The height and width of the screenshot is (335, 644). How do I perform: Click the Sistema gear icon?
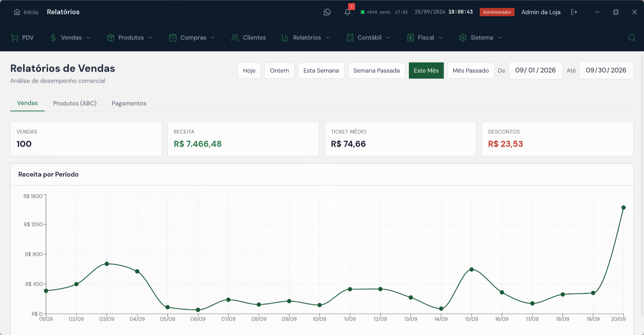tap(463, 38)
